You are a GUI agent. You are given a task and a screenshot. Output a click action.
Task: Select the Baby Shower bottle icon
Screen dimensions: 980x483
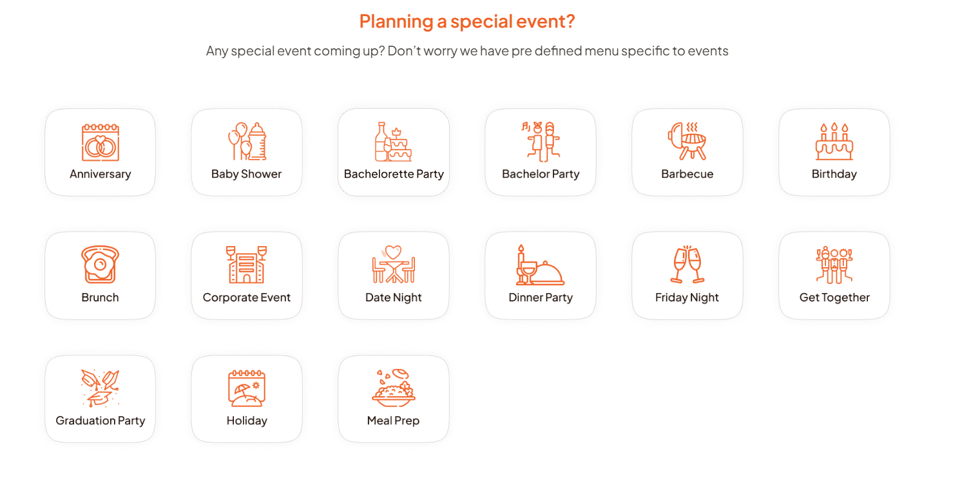click(x=247, y=141)
